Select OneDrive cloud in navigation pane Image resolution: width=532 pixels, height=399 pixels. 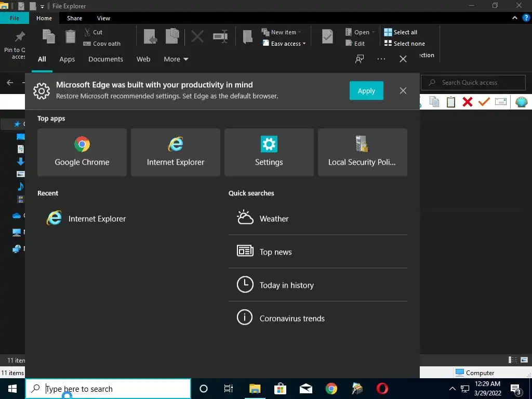17,216
